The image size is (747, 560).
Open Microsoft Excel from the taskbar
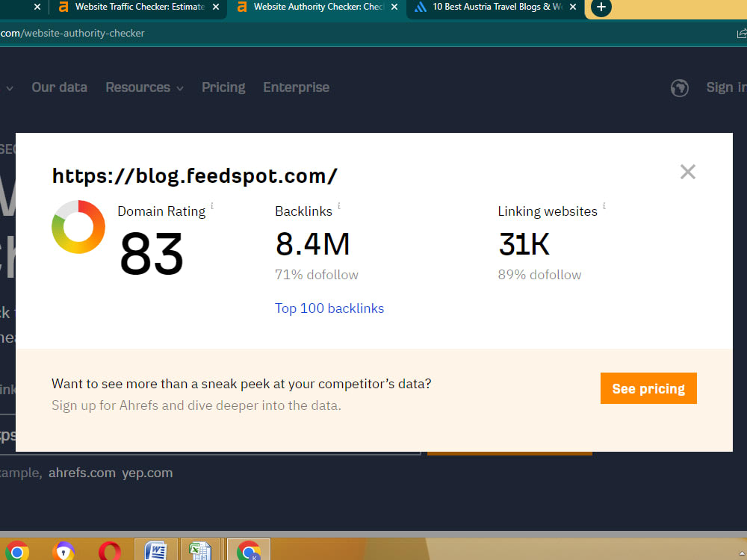pos(200,550)
